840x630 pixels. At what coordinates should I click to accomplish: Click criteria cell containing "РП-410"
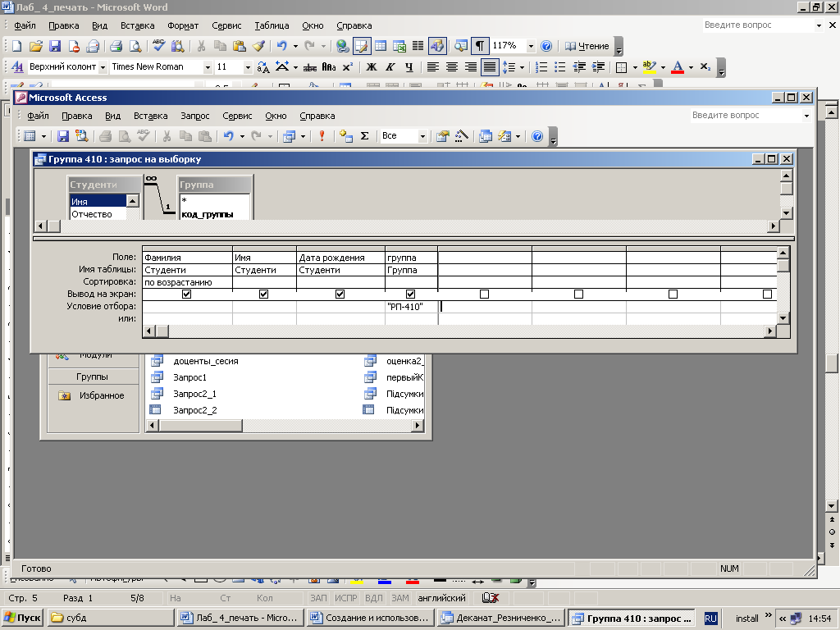pyautogui.click(x=412, y=307)
